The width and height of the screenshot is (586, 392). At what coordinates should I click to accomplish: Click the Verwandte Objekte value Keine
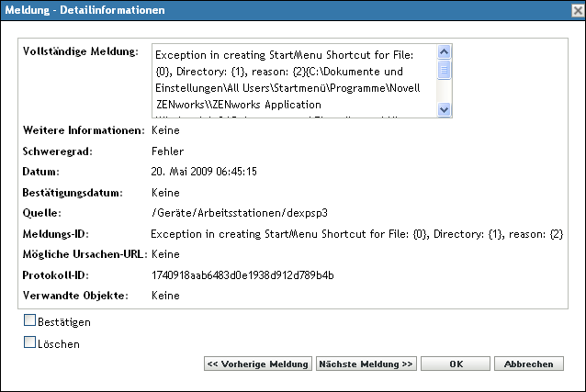coord(164,296)
